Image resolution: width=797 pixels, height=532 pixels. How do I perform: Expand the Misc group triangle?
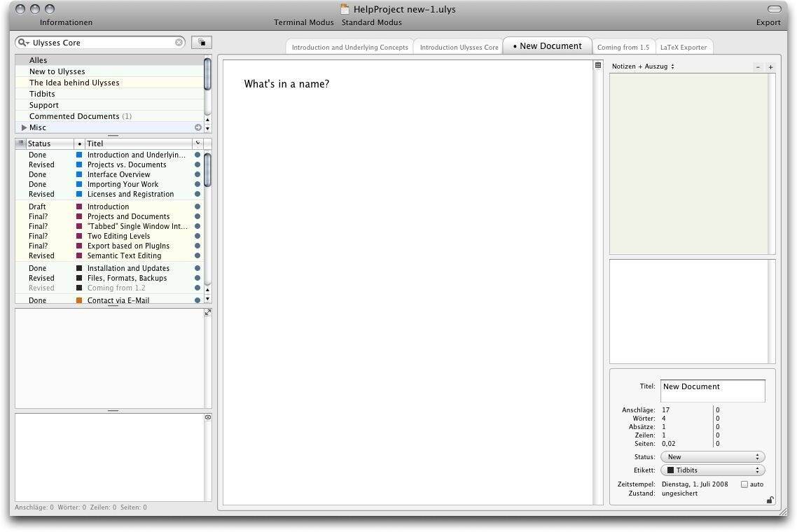(x=24, y=127)
